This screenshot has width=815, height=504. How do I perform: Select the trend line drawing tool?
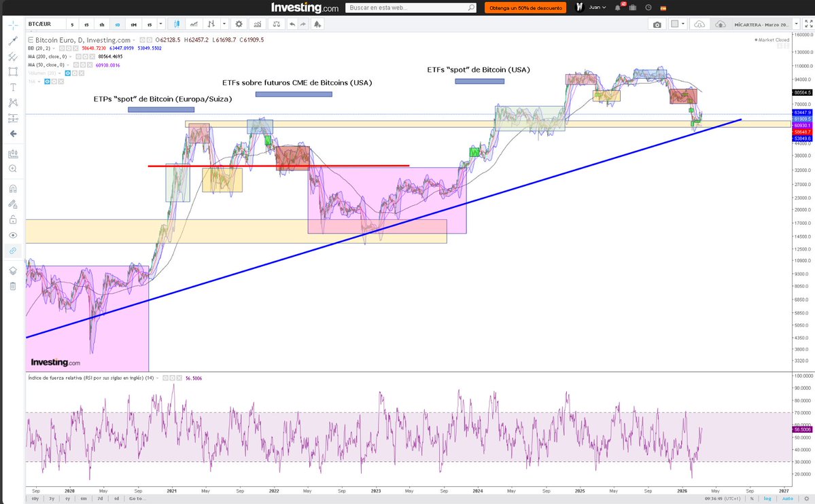[x=12, y=39]
